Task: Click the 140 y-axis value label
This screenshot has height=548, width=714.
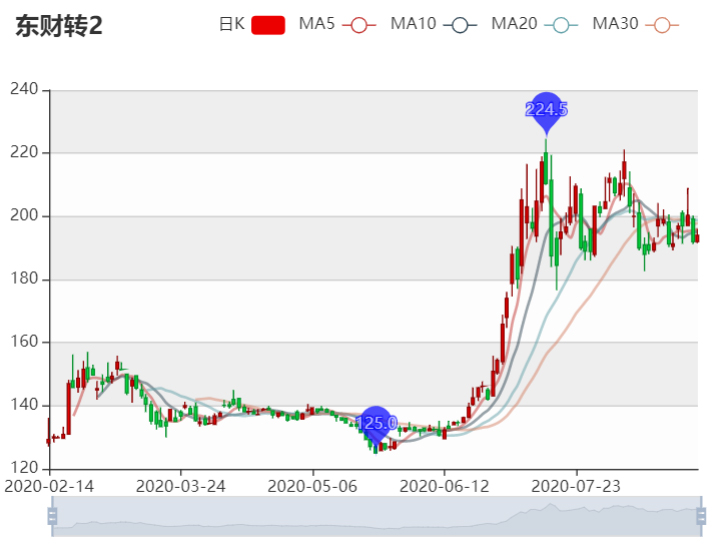Action: pyautogui.click(x=24, y=405)
